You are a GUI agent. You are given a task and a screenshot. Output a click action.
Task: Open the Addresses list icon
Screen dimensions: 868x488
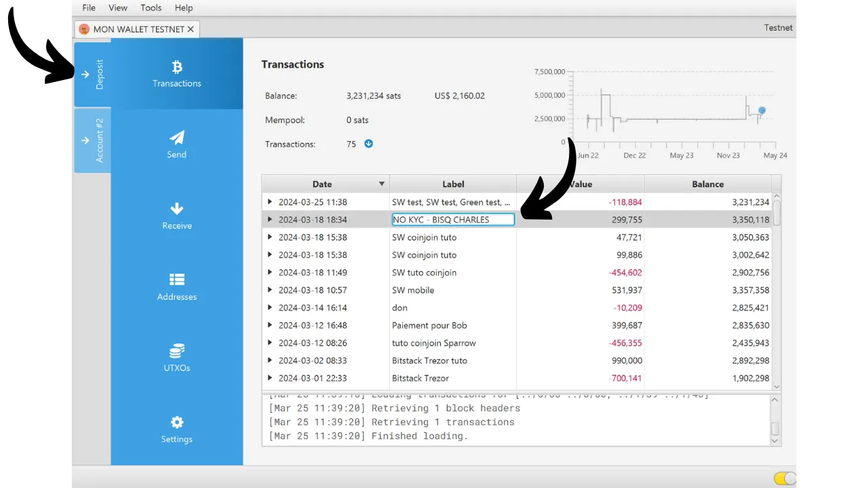tap(177, 280)
